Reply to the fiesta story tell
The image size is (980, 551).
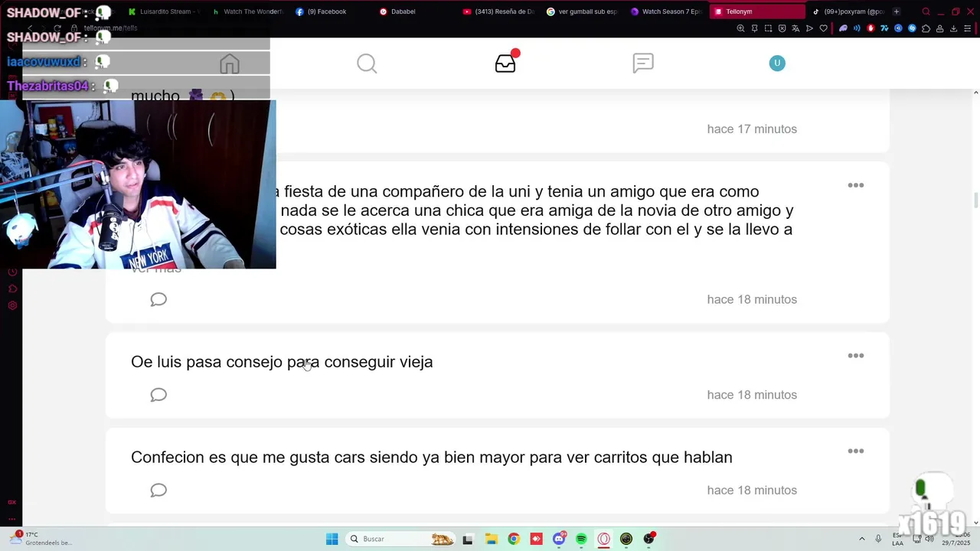pos(158,299)
